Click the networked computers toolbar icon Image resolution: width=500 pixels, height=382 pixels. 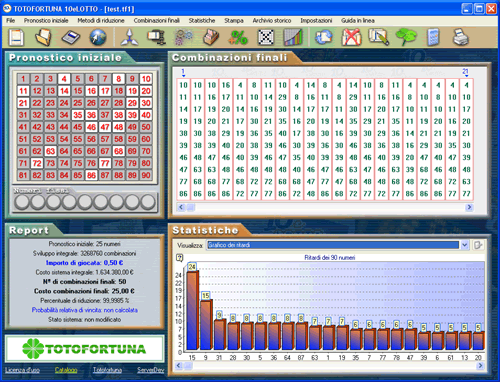click(x=157, y=37)
